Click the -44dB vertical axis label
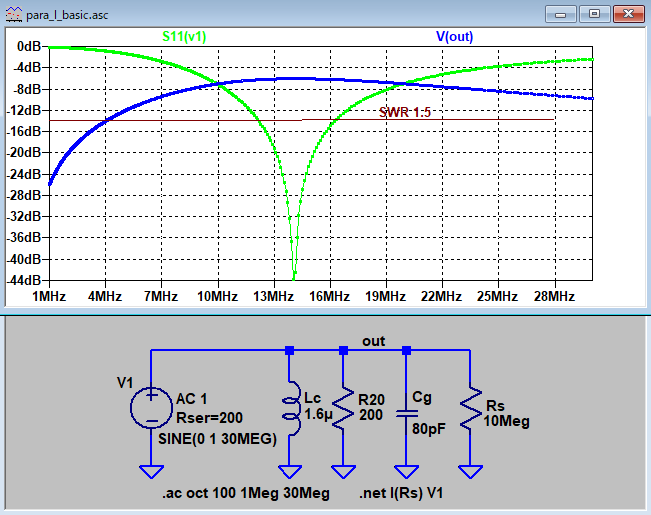651x515 pixels. [24, 280]
